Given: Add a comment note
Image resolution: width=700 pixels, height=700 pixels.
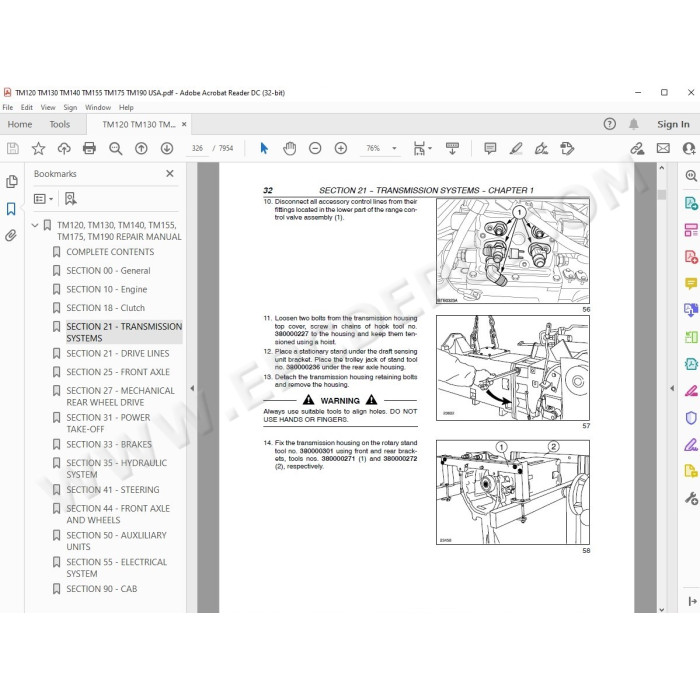Looking at the screenshot, I should [490, 148].
